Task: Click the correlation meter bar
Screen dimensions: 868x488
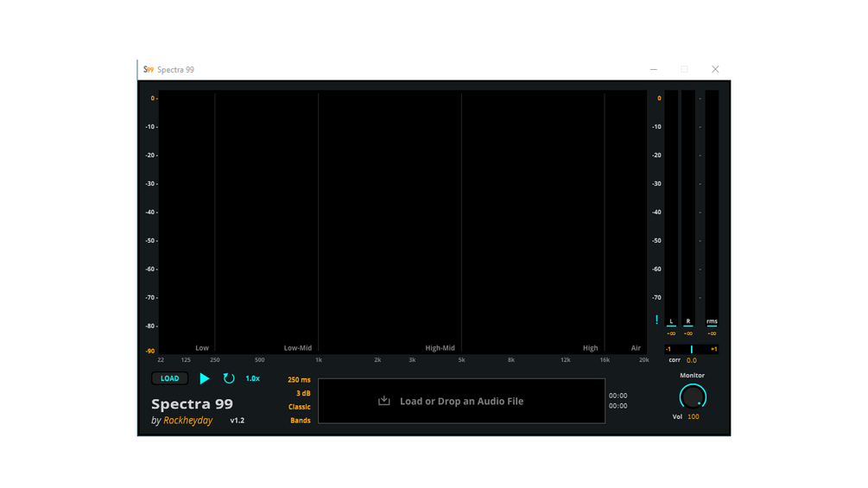Action: pyautogui.click(x=691, y=349)
